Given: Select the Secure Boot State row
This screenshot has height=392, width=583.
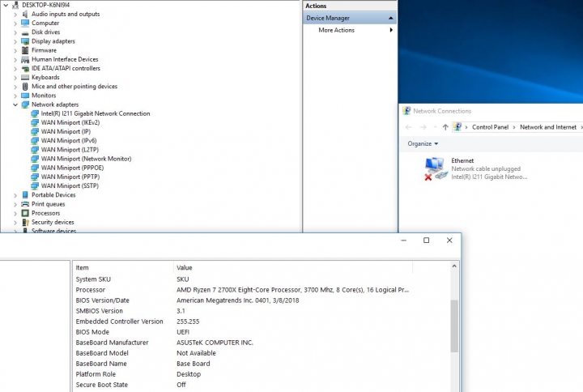Looking at the screenshot, I should tap(242, 385).
